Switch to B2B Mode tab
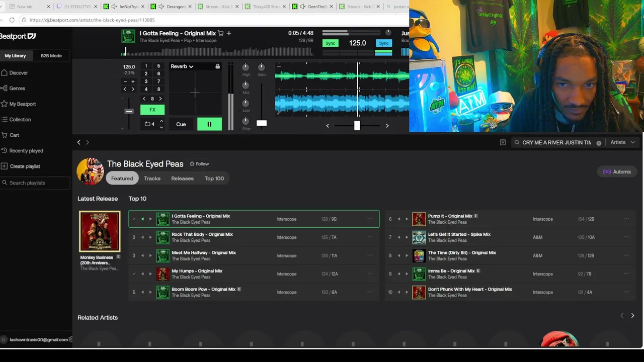This screenshot has height=362, width=644. [51, 56]
